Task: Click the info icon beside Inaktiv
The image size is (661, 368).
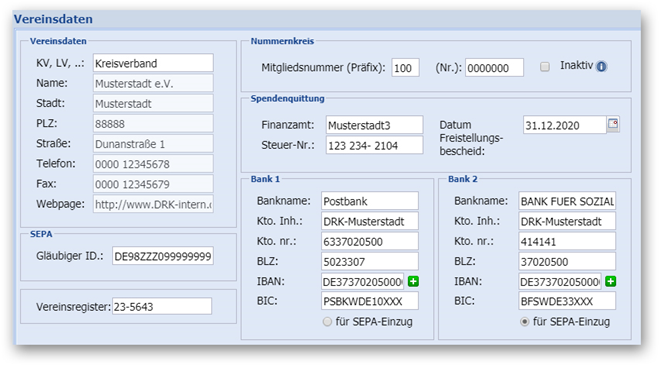Action: point(601,67)
